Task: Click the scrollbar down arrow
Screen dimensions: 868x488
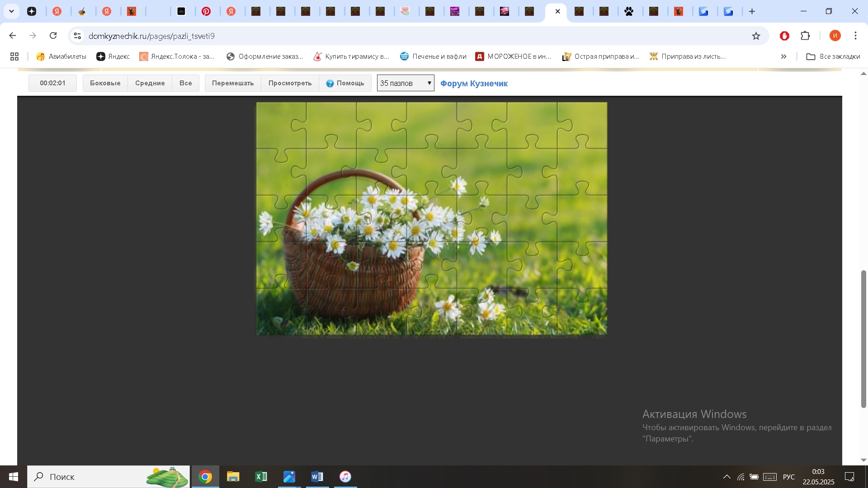Action: click(x=863, y=460)
